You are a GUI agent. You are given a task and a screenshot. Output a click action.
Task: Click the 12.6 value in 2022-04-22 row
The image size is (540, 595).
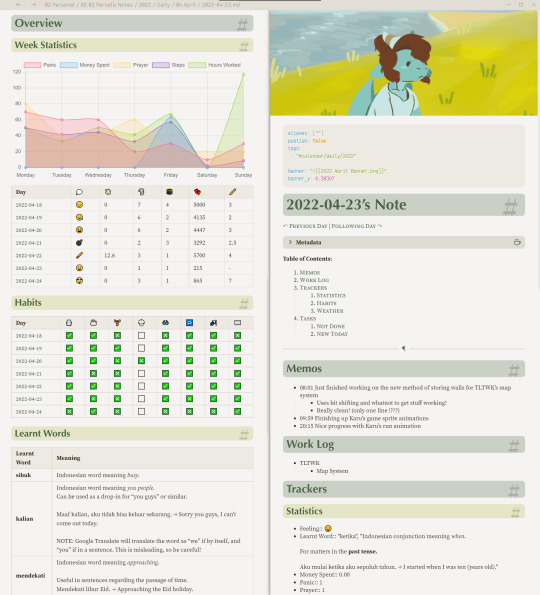click(110, 256)
